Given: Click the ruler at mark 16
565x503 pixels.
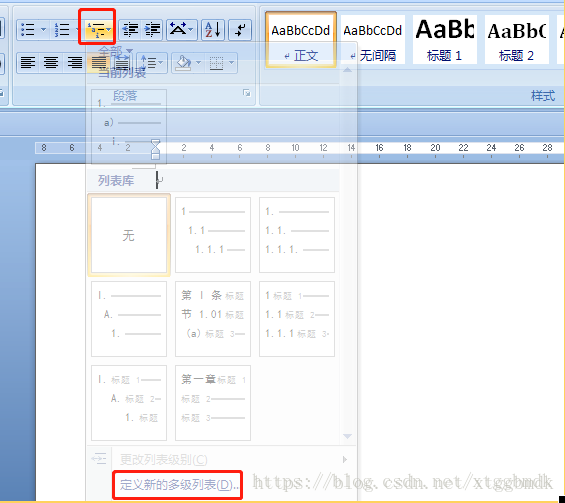Looking at the screenshot, I should (379, 148).
